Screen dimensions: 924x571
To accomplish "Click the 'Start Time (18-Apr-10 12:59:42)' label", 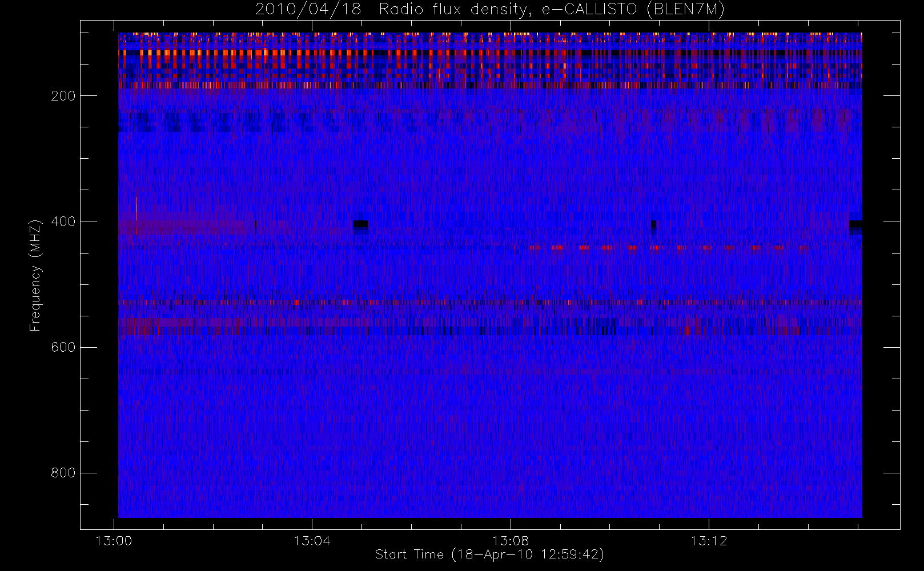I will [x=489, y=554].
